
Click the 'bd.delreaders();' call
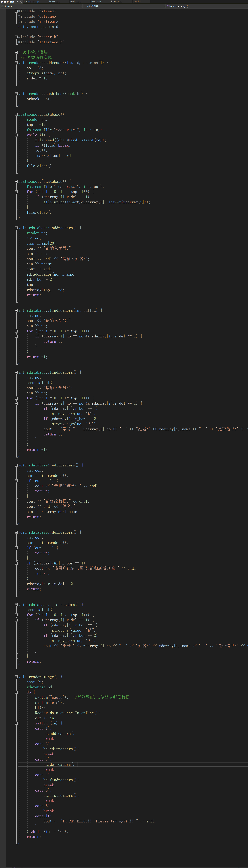coord(60,765)
